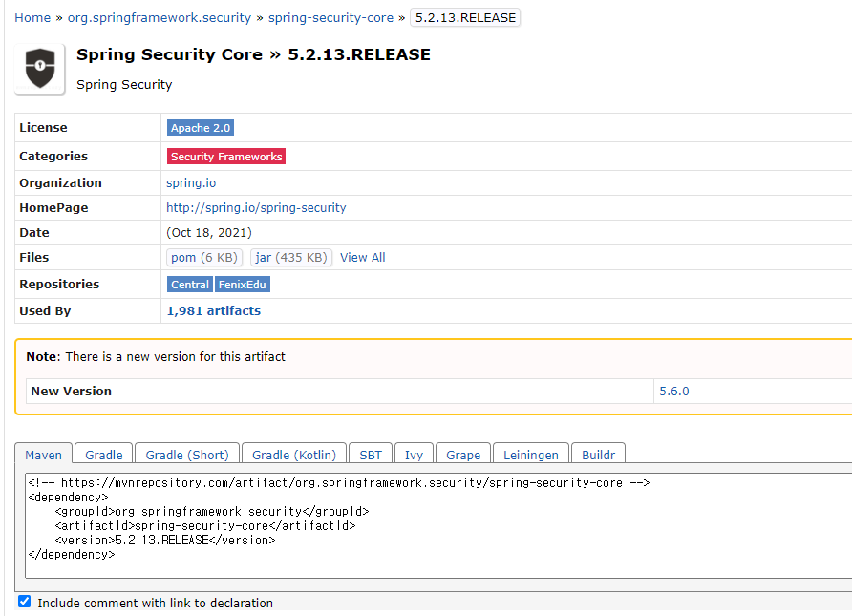Download the jar (435 KB) file
Screen dimensions: 852x616
pos(291,258)
